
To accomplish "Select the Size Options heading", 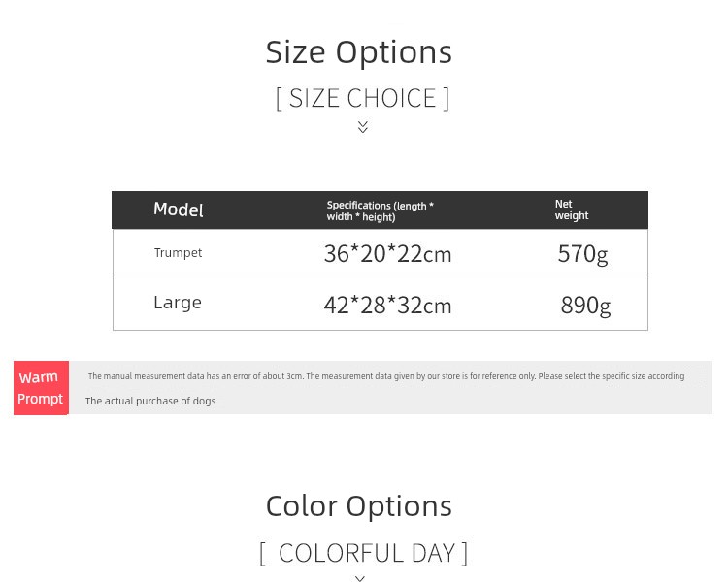I will click(358, 52).
